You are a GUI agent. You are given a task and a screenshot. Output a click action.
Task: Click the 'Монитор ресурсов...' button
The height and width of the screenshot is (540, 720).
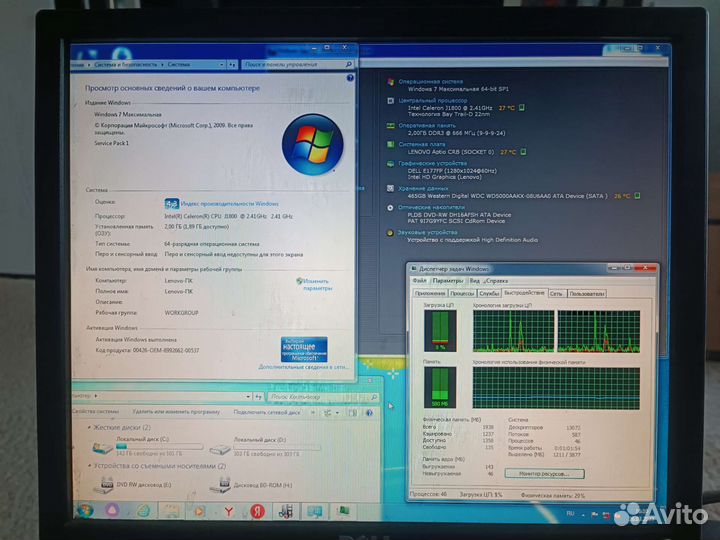tap(544, 473)
